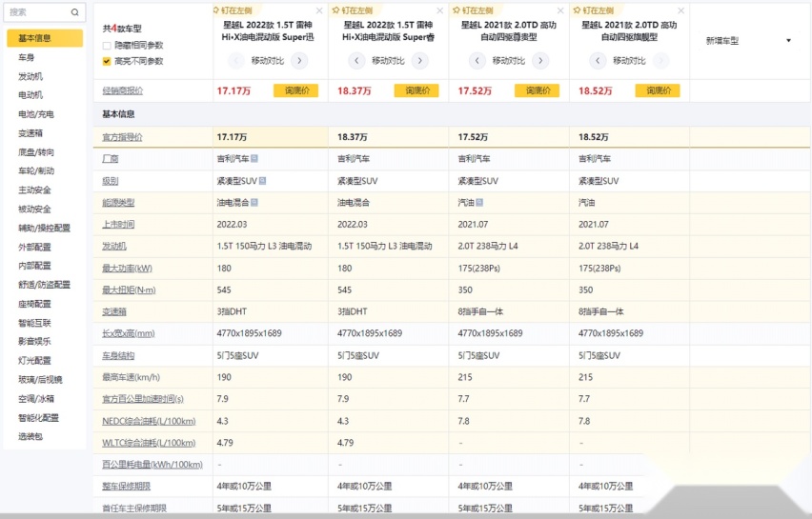Image resolution: width=812 pixels, height=519 pixels.
Task: Go to the 发动机 section
Action: coord(30,76)
